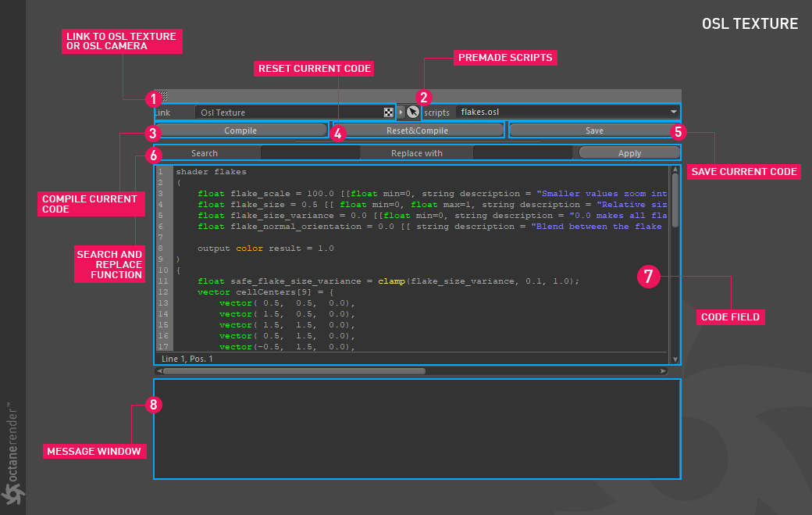Image resolution: width=812 pixels, height=515 pixels.
Task: Click the checkerboard icon in Link field
Action: tap(388, 113)
